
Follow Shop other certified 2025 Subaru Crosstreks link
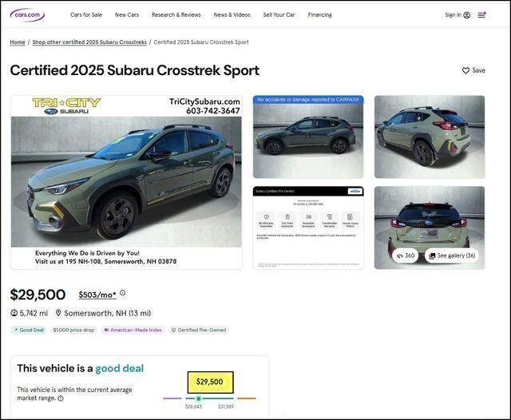pyautogui.click(x=89, y=42)
